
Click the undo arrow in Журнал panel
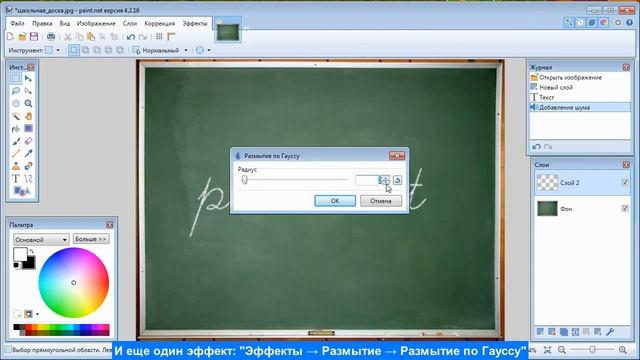tap(536, 147)
